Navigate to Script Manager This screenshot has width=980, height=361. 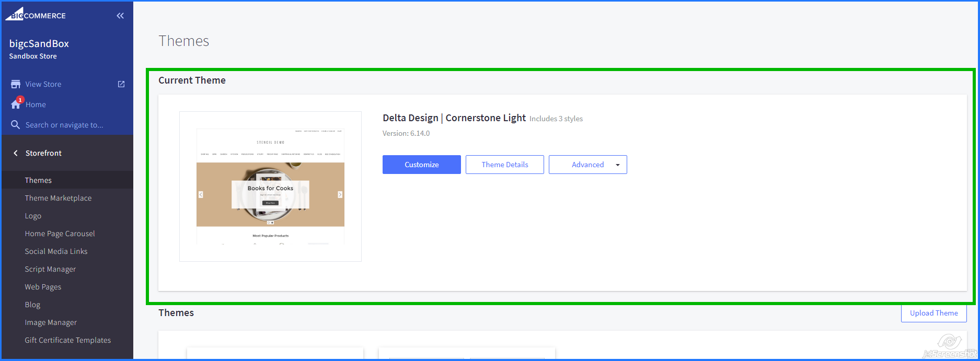(50, 269)
